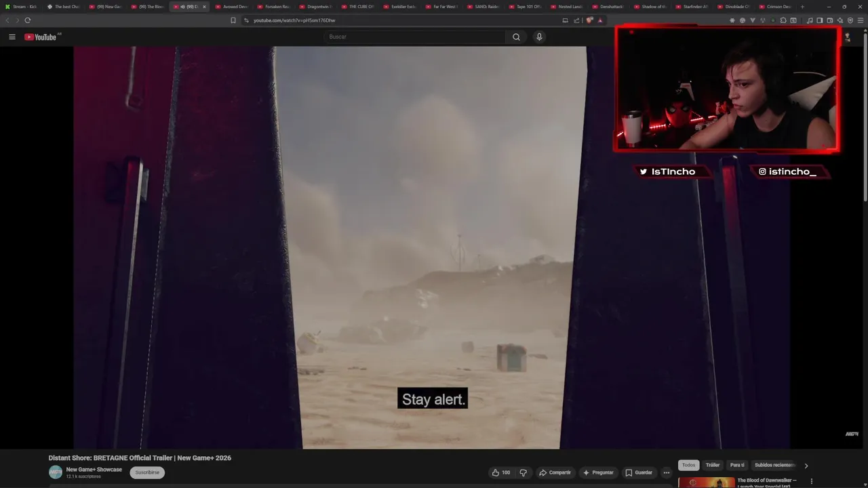
Task: Switch to the Starfinder tab
Action: (693, 7)
